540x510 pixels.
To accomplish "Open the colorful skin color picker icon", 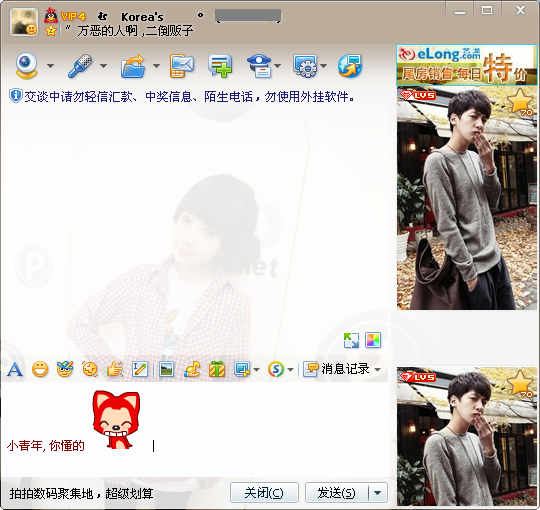I will pyautogui.click(x=373, y=340).
